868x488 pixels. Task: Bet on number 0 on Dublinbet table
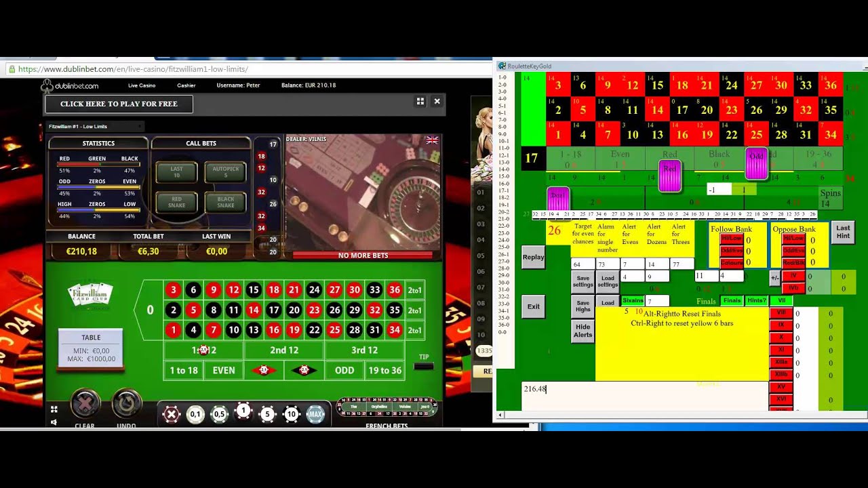click(150, 310)
